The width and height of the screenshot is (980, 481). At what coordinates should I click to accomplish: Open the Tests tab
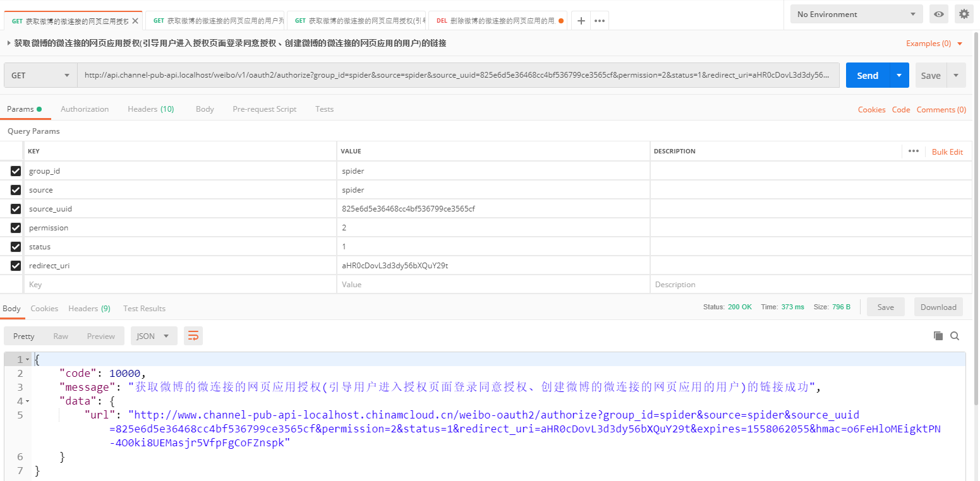[x=324, y=109]
